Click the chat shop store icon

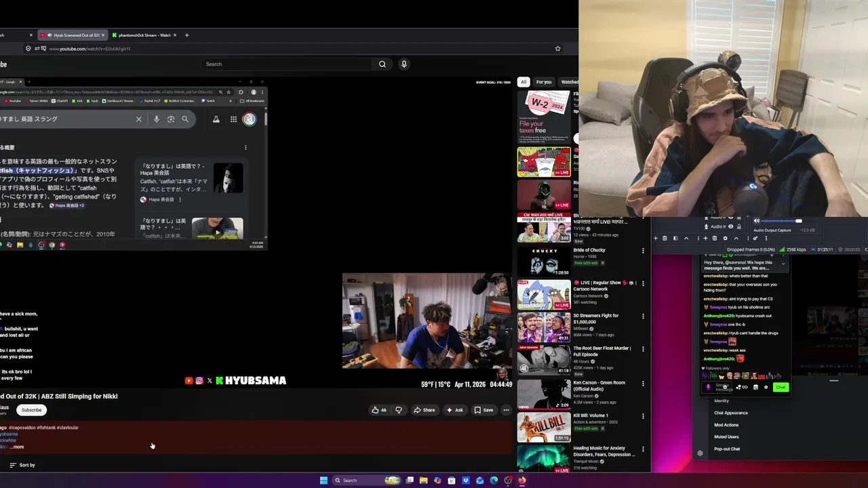coord(755,387)
